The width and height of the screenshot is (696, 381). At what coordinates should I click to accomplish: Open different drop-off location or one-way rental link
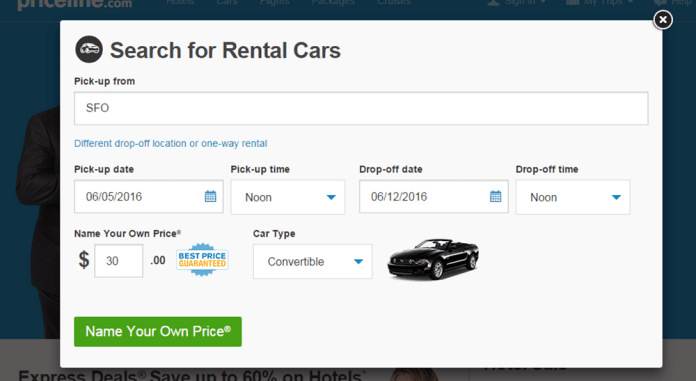(170, 143)
